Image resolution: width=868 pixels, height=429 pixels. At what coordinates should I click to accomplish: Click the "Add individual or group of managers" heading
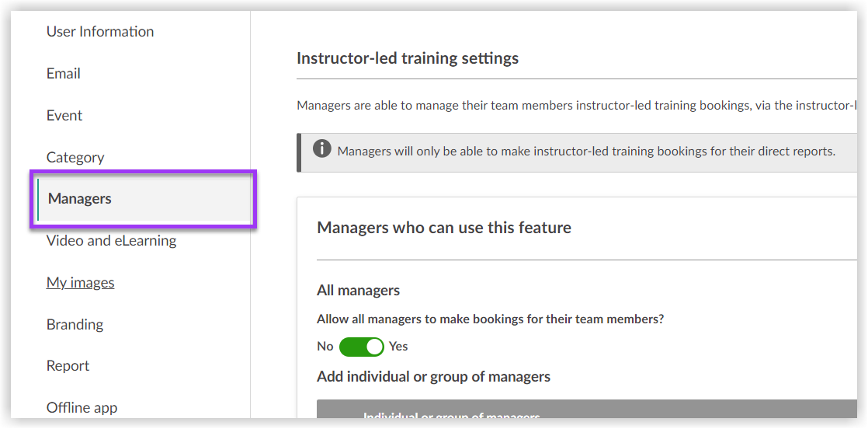tap(433, 377)
